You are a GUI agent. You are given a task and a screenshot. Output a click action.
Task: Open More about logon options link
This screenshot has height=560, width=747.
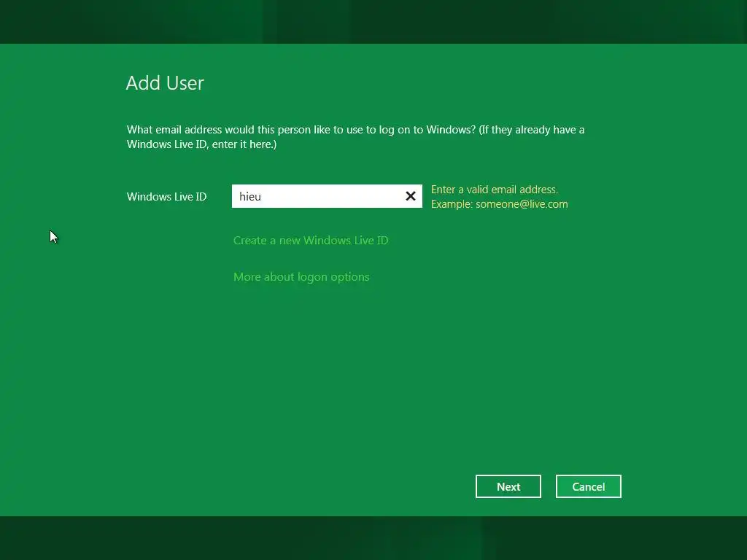pos(301,277)
